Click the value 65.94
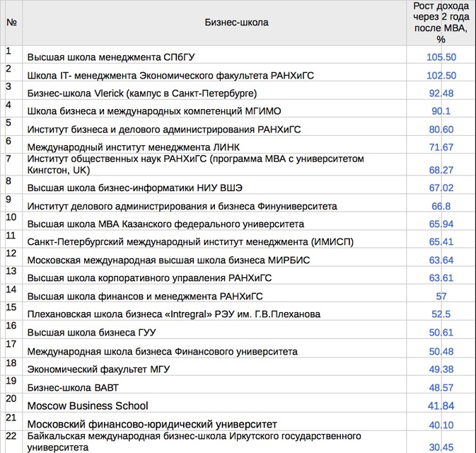 pos(441,224)
